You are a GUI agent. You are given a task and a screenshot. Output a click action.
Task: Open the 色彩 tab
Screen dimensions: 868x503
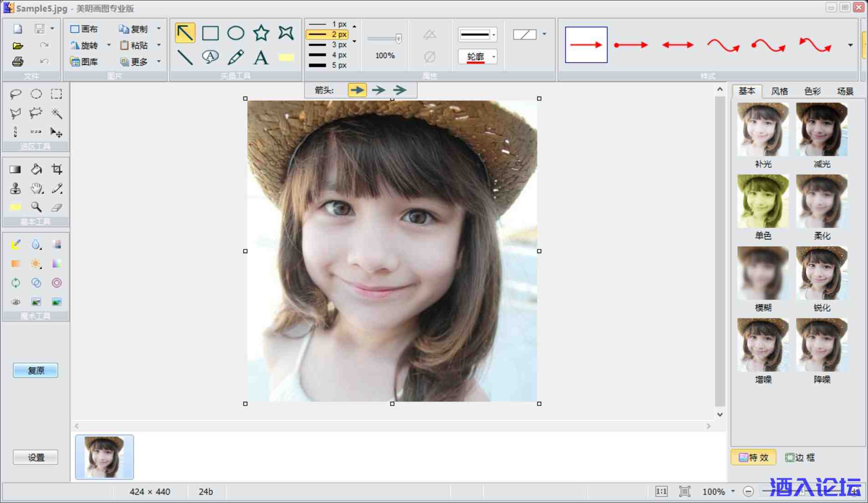coord(812,91)
